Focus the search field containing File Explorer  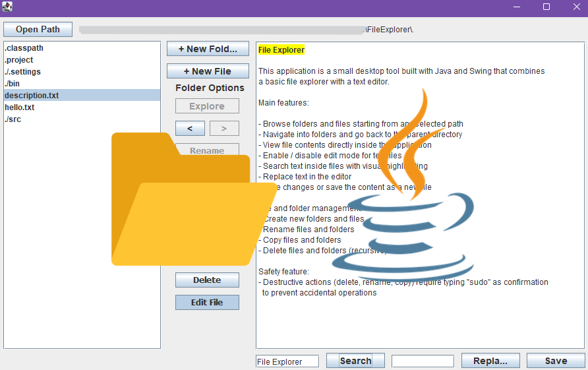287,361
